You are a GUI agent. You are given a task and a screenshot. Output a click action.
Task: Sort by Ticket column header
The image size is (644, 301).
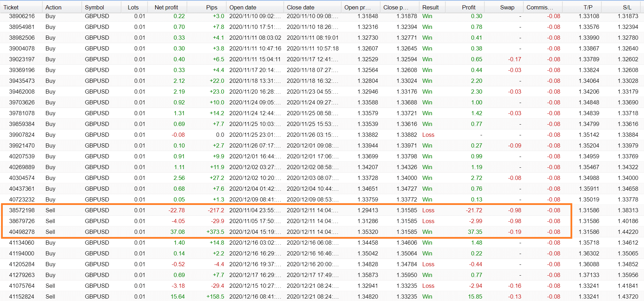point(11,7)
